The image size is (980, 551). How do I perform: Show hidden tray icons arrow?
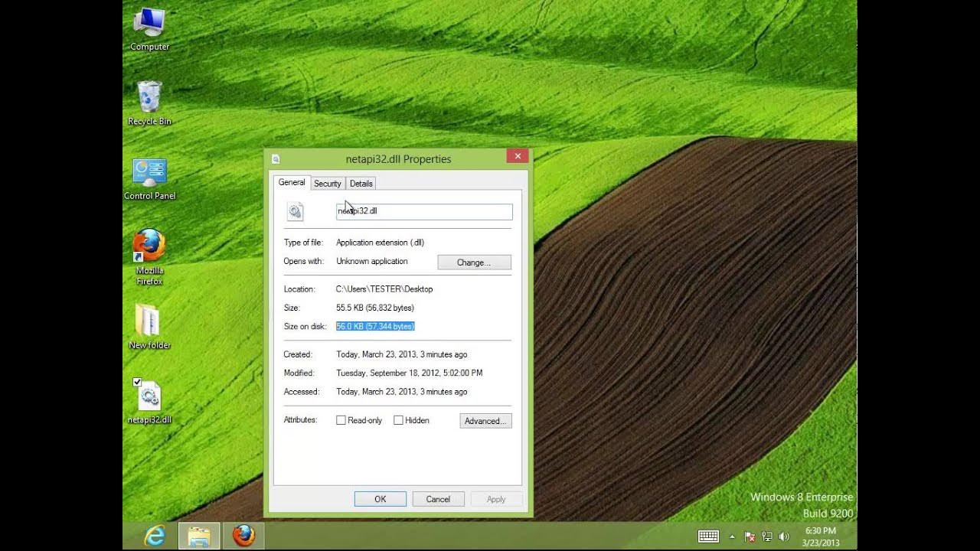[x=732, y=536]
